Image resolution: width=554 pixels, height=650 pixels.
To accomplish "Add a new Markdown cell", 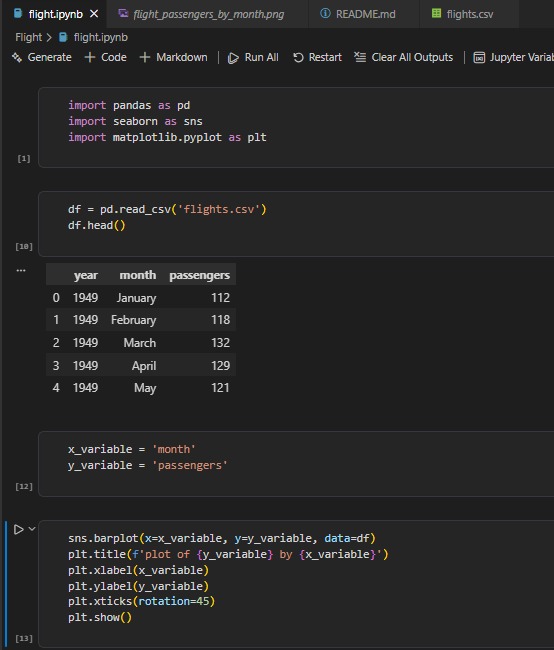I will coord(173,57).
